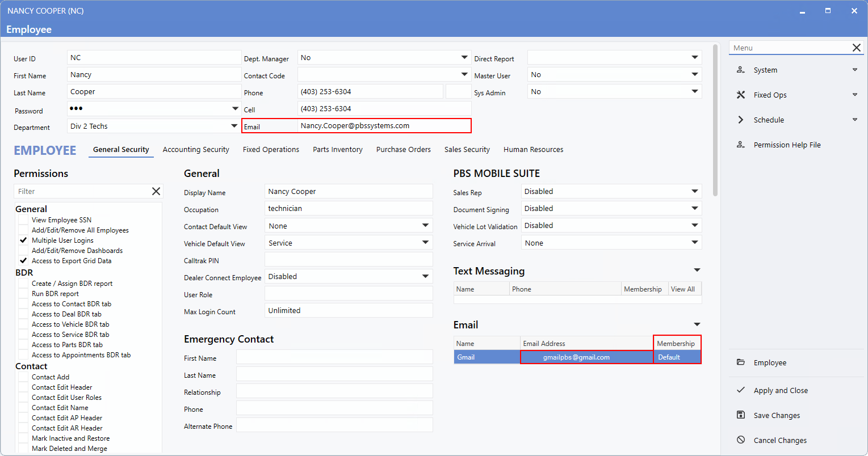Image resolution: width=868 pixels, height=456 pixels.
Task: Uncheck Access to Export Grid Data
Action: 23,261
